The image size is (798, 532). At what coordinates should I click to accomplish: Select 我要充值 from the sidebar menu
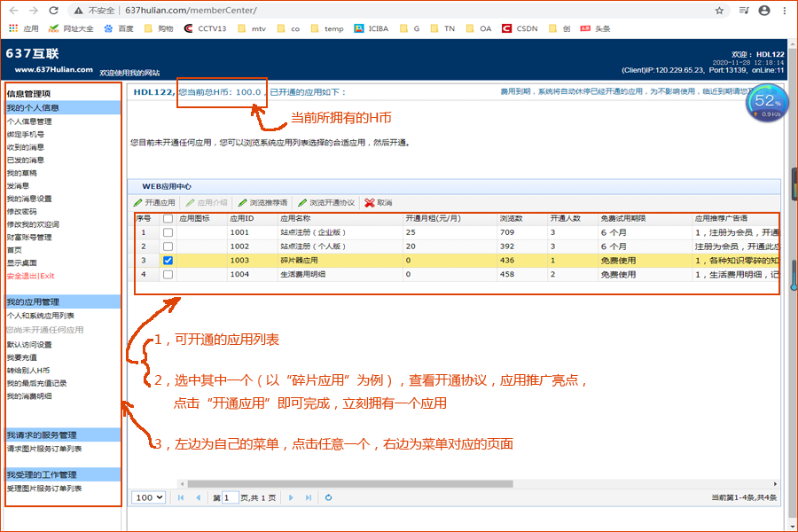tap(23, 357)
